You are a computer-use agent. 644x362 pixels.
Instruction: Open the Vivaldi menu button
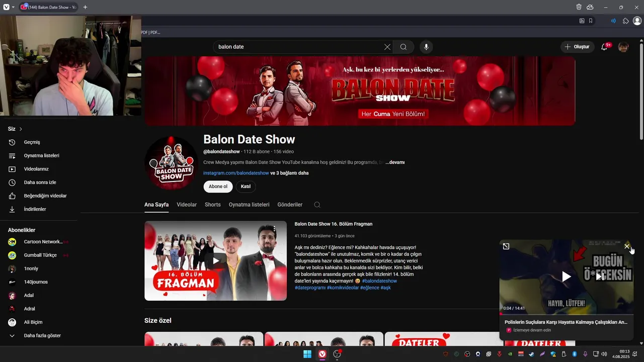point(6,7)
